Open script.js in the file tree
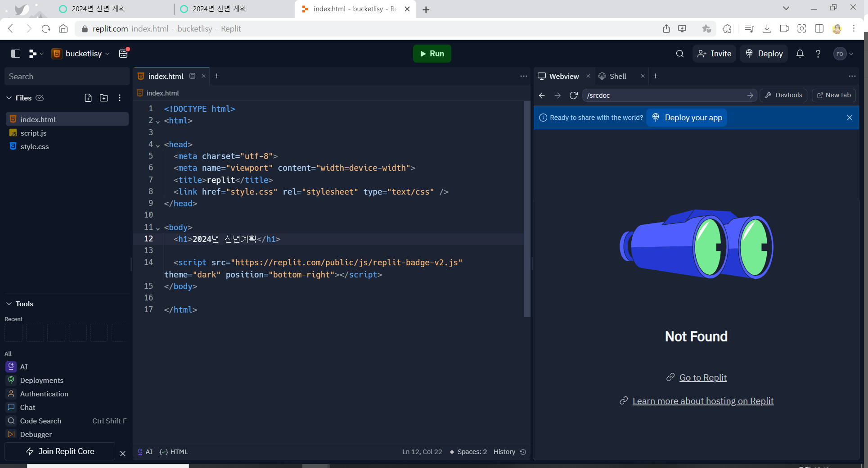The width and height of the screenshot is (868, 468). 67,133
